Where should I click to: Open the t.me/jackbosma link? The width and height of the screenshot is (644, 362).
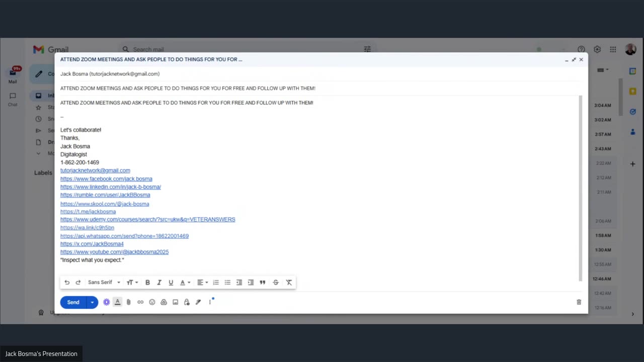pos(88,212)
